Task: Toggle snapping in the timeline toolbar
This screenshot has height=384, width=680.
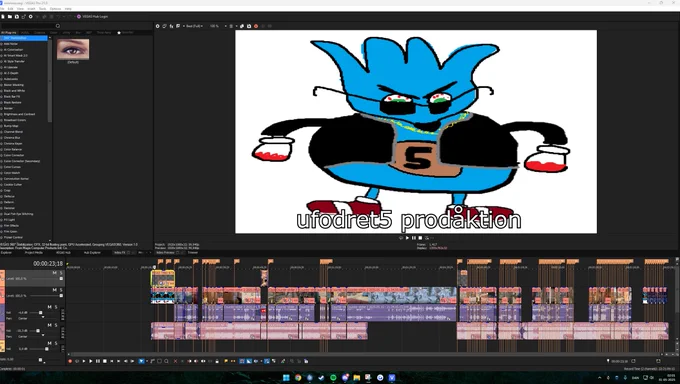Action: tap(242, 361)
